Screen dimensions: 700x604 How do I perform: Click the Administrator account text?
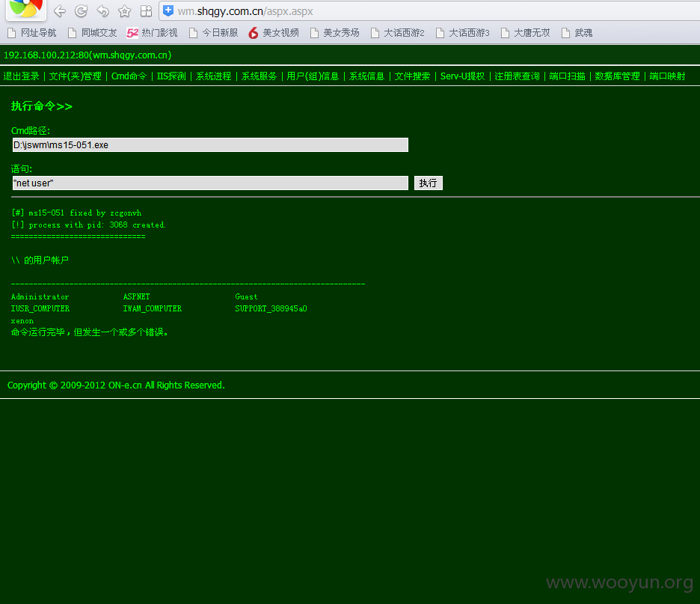[40, 296]
